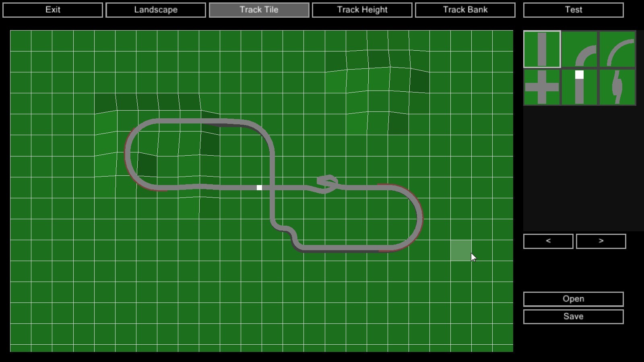Screen dimensions: 644x362
Task: Open a saved track file
Action: pyautogui.click(x=573, y=299)
